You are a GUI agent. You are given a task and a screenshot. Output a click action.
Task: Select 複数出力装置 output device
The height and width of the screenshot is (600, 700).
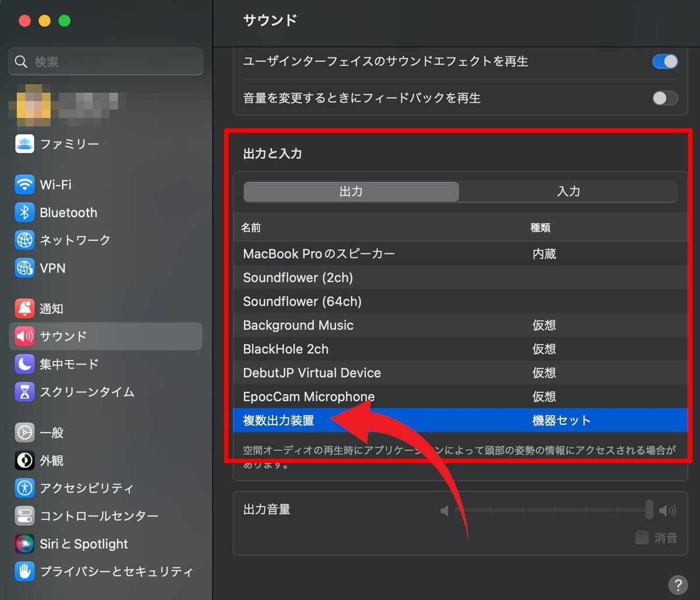460,420
